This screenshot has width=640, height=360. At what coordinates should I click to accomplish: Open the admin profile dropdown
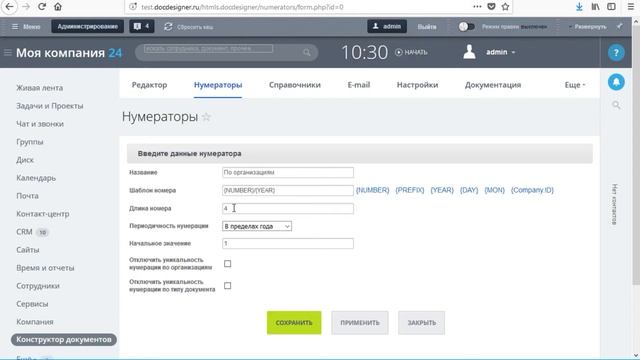pyautogui.click(x=500, y=52)
